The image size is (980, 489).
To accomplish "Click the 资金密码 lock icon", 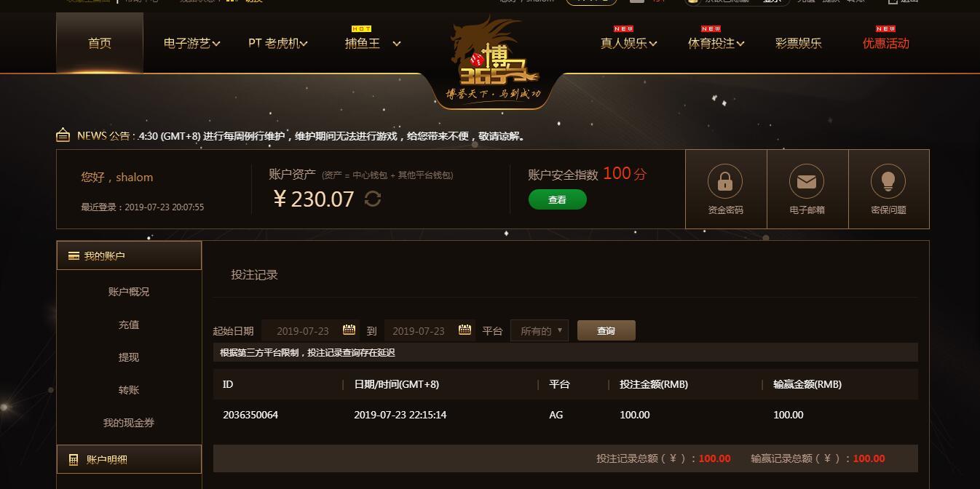I will [x=725, y=181].
